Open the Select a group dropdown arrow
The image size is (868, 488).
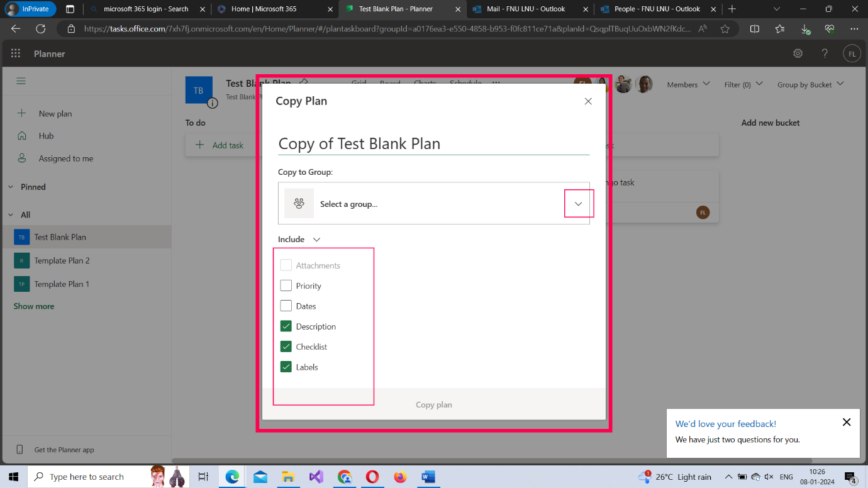click(578, 204)
